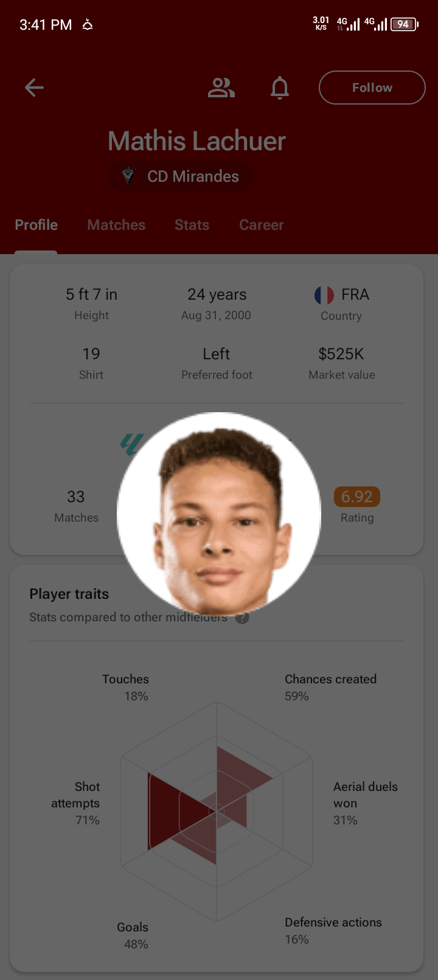The width and height of the screenshot is (438, 980).
Task: Click the CD Mirandes club crest
Action: pos(128,176)
